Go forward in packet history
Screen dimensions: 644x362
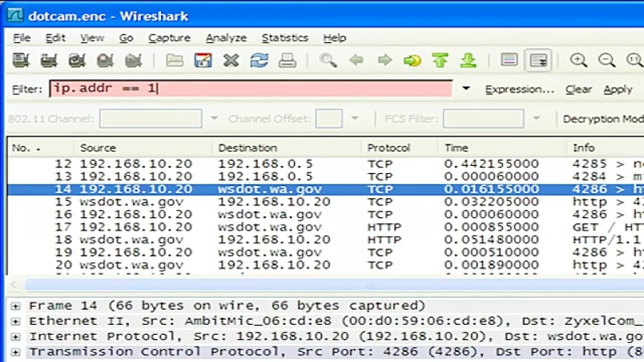pyautogui.click(x=384, y=60)
